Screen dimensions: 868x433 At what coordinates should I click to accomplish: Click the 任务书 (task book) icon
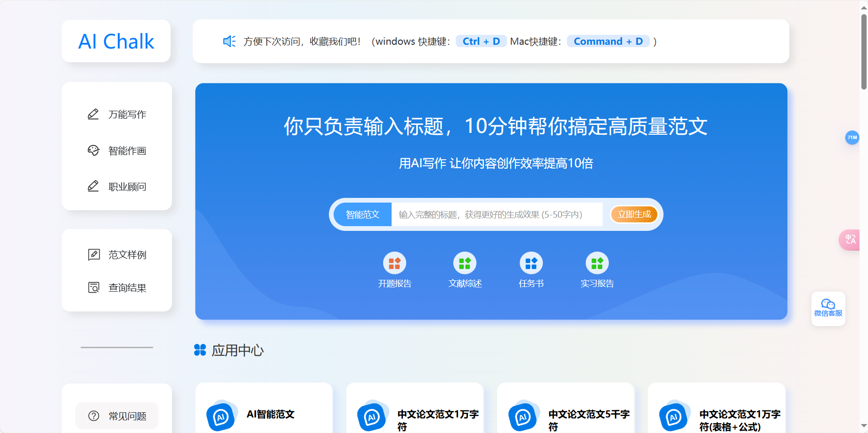531,263
